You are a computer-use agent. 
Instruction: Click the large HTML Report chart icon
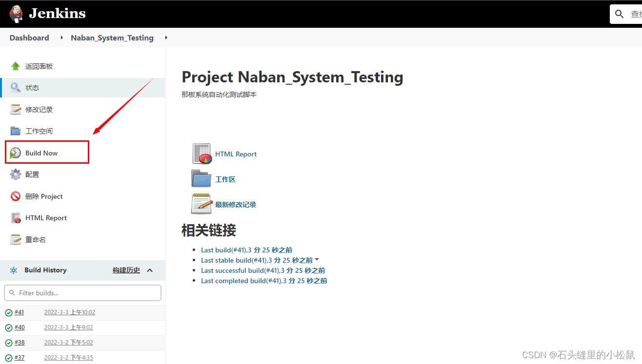tap(202, 153)
